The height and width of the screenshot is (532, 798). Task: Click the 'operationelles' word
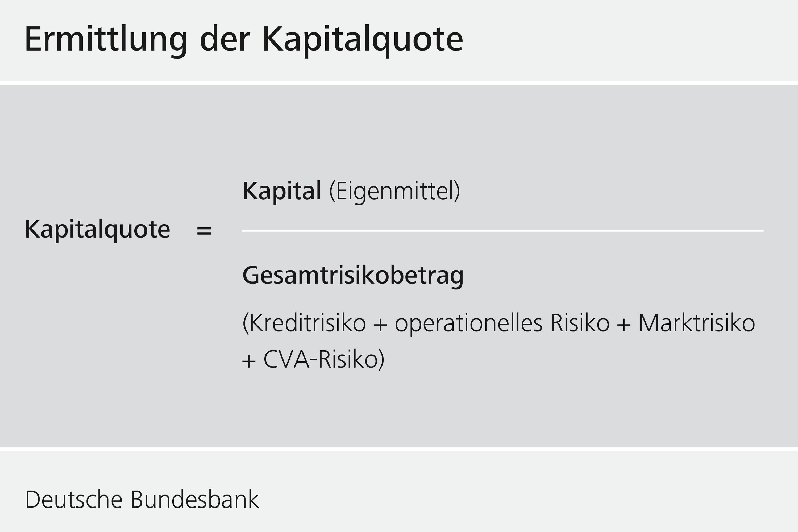(468, 324)
